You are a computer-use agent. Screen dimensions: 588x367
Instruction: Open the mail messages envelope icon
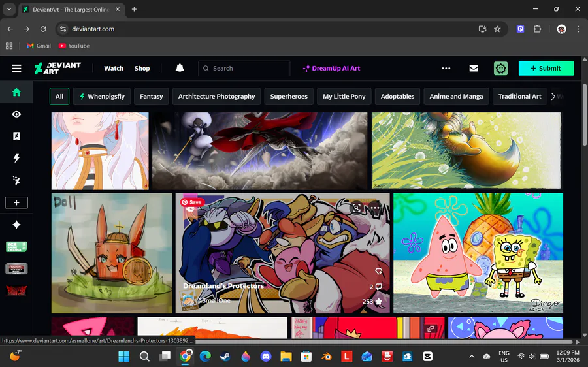[x=474, y=68]
